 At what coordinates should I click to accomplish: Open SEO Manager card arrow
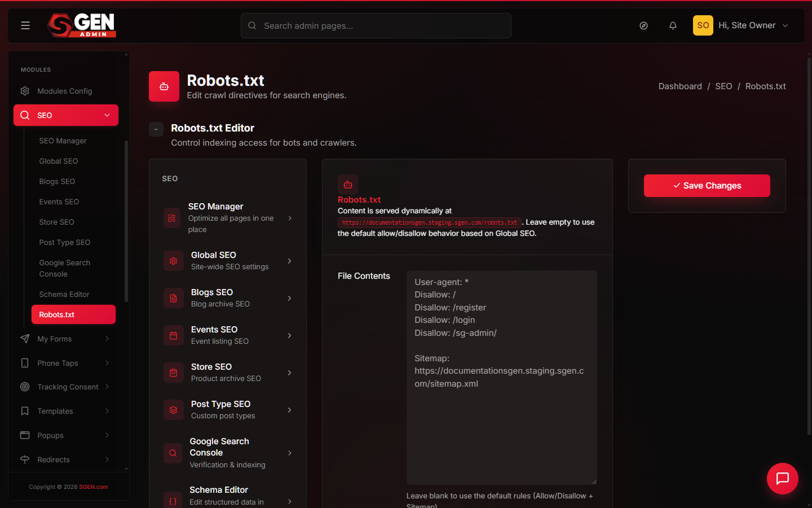tap(290, 218)
